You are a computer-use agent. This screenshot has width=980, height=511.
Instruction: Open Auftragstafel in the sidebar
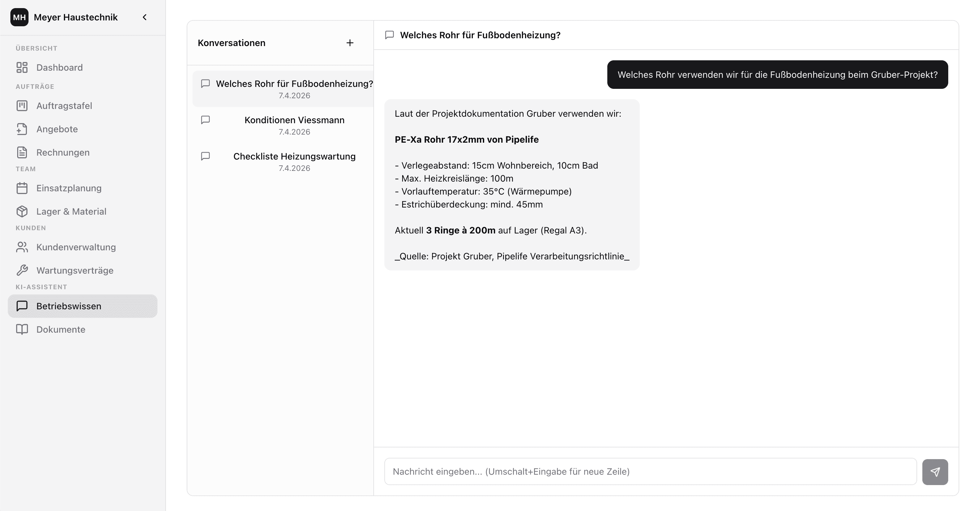83,106
